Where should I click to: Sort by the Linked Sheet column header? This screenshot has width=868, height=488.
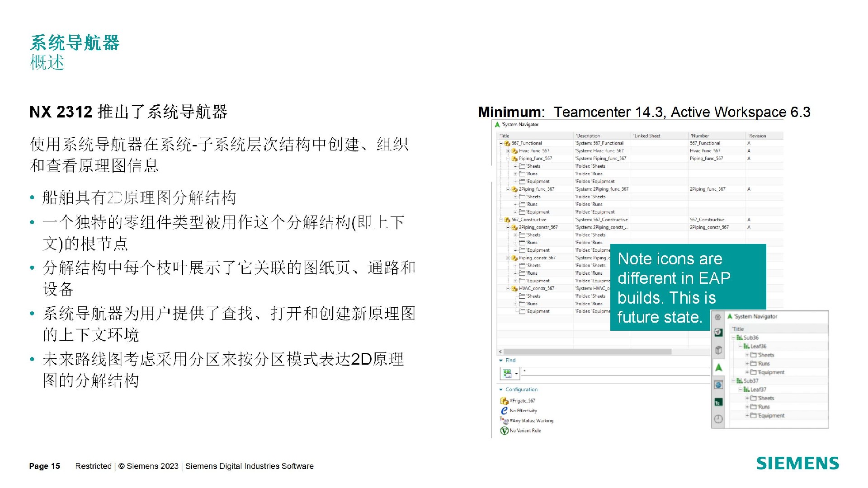point(660,136)
